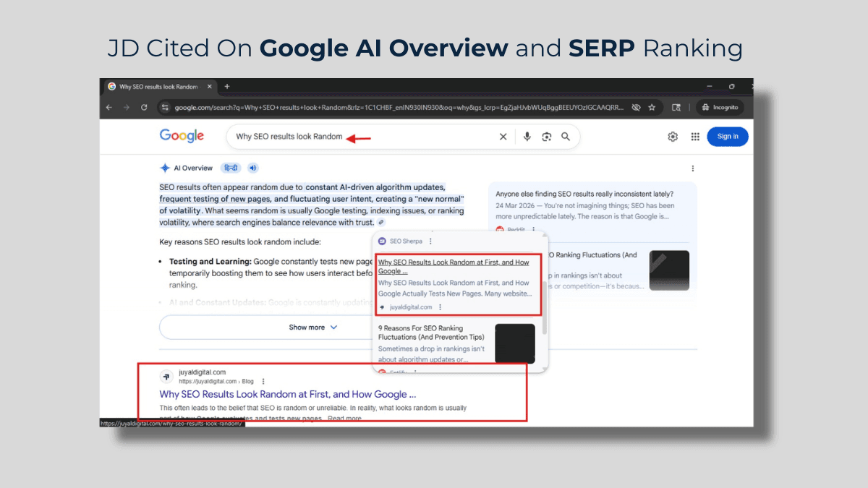Viewport: 868px width, 488px height.
Task: Search by image with the Lens icon
Action: coord(547,137)
